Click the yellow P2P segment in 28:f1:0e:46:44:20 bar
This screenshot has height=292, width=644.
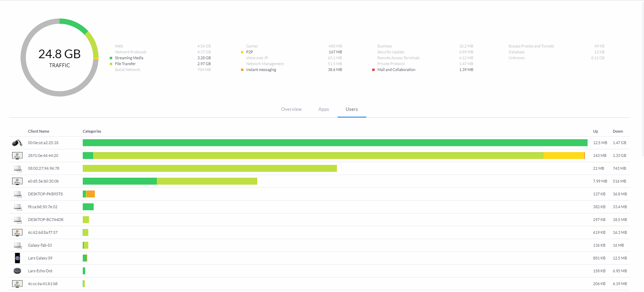tap(564, 156)
